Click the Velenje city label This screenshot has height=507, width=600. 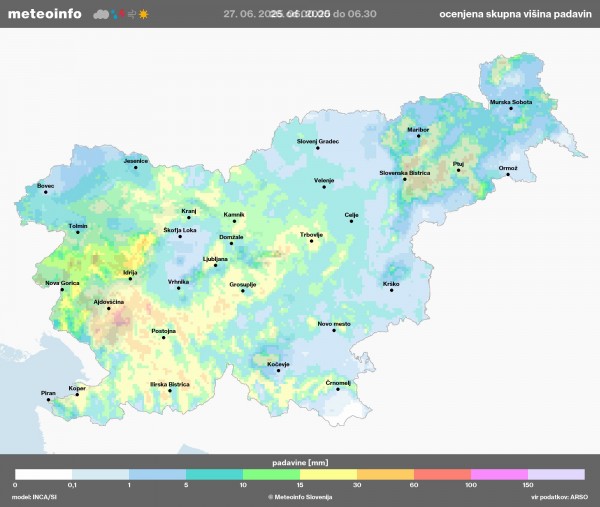(x=324, y=181)
